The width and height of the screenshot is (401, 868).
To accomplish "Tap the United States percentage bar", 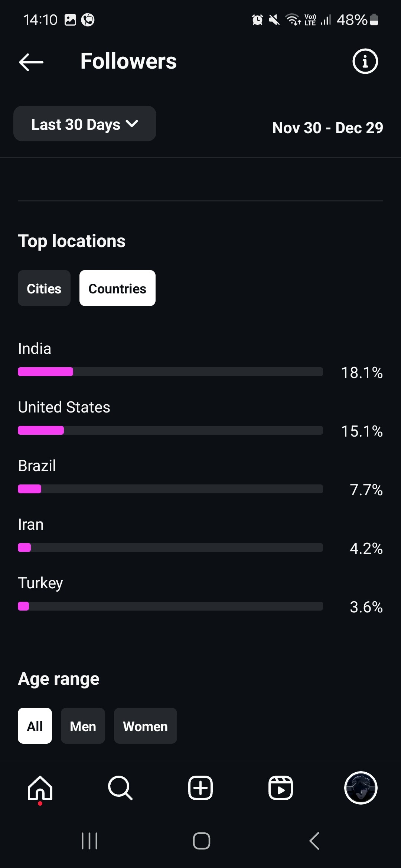I will pos(170,430).
